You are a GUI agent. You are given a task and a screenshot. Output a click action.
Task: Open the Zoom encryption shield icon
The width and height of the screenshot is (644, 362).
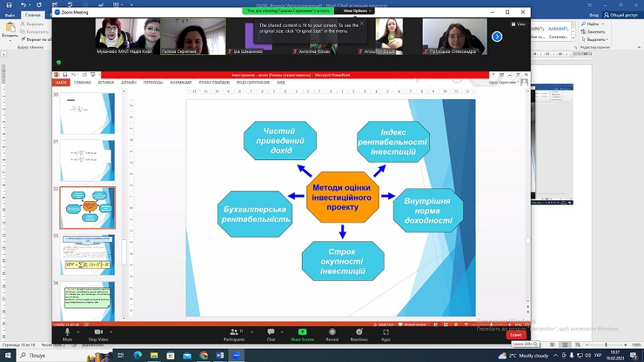[59, 63]
